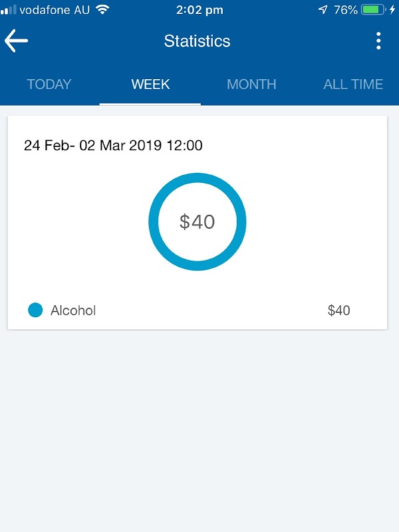
Task: Tap the blue Alcohol legend dot
Action: tap(35, 310)
